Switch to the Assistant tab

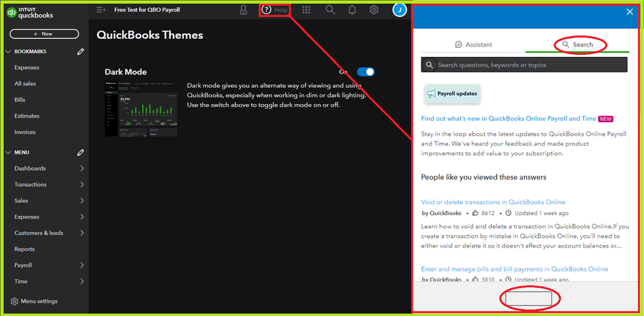(474, 45)
